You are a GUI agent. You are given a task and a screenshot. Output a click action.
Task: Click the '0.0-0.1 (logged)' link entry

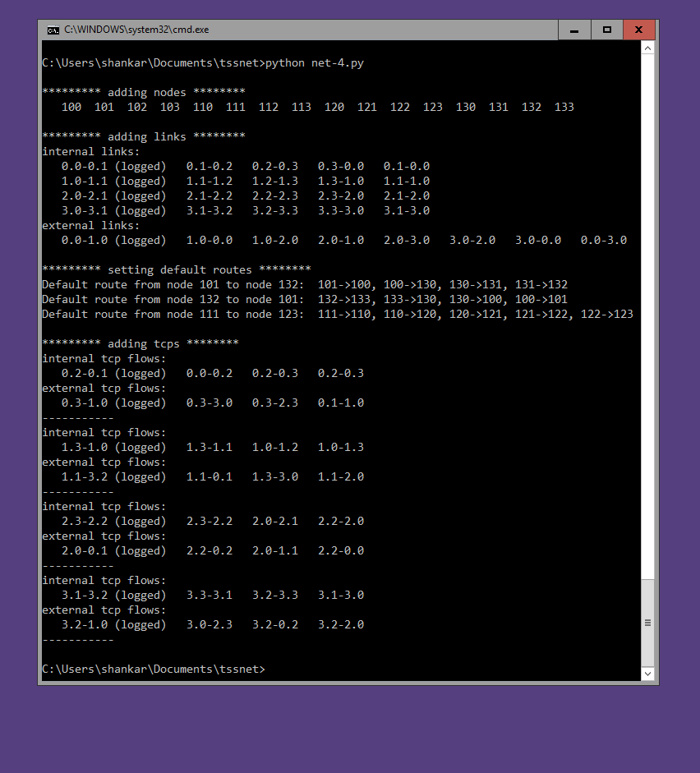(x=114, y=167)
